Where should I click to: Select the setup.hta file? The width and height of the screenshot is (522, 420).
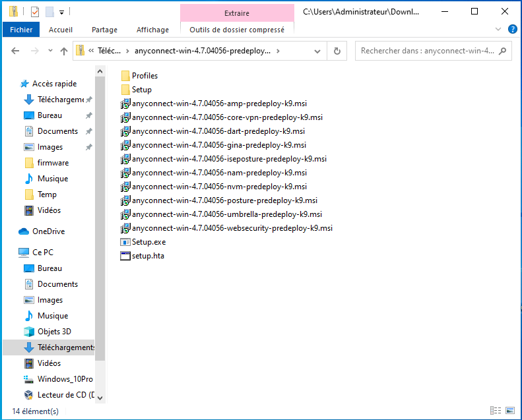(148, 256)
